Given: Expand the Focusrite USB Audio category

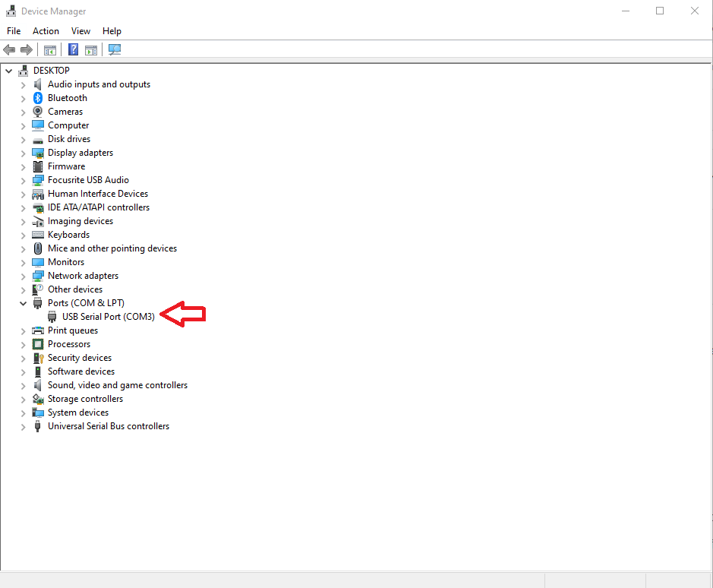Looking at the screenshot, I should point(24,181).
